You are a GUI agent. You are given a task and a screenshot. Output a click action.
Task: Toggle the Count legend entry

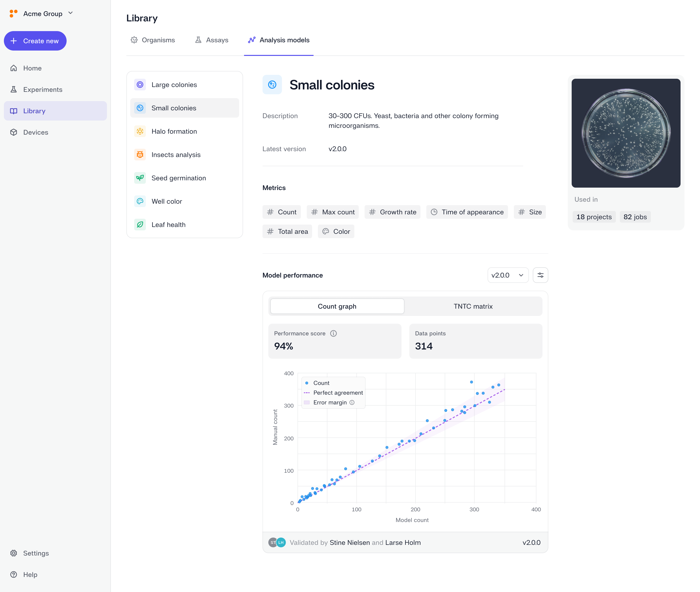317,383
